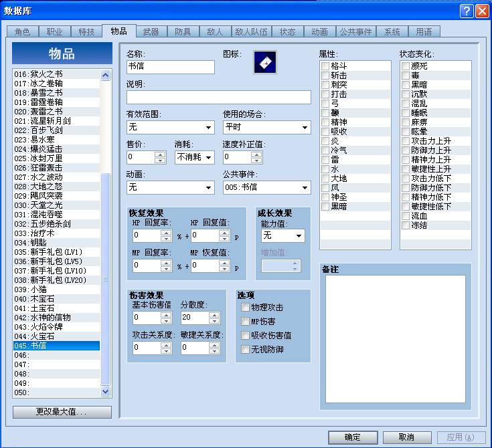492x448 pixels.
Task: Click the 更改最大值 button
Action: tap(62, 412)
